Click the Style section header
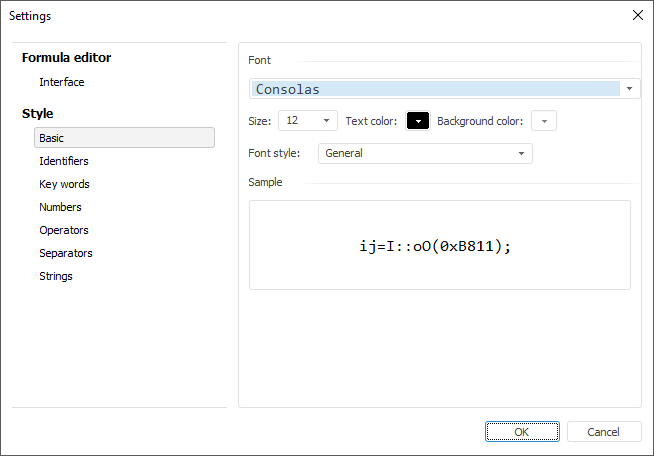Screen dimensions: 654x456 (x=38, y=114)
